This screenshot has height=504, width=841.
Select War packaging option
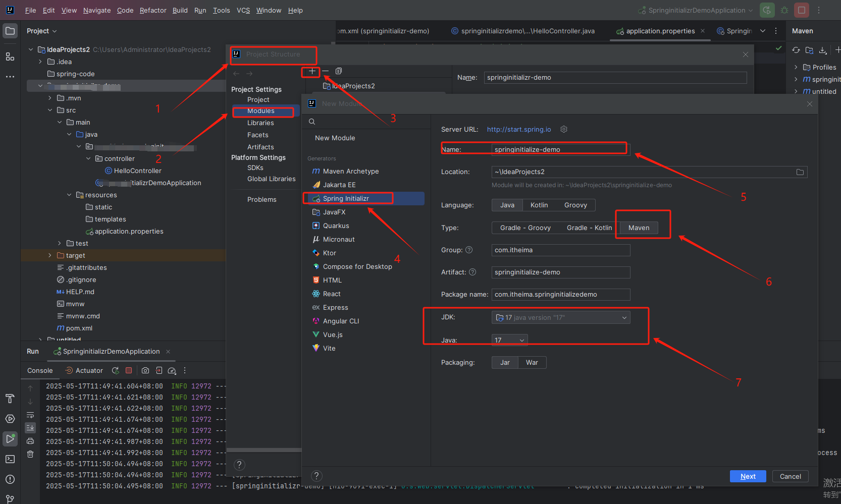532,363
